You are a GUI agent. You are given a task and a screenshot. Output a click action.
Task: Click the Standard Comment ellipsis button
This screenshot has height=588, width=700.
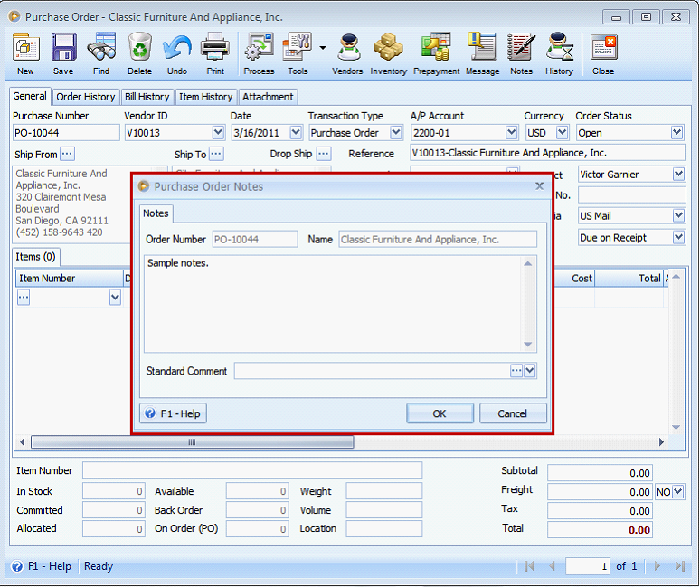tap(516, 371)
